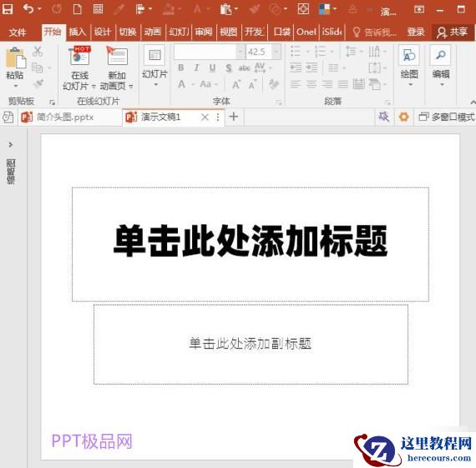Click the Undo arrow icon

[x=28, y=8]
